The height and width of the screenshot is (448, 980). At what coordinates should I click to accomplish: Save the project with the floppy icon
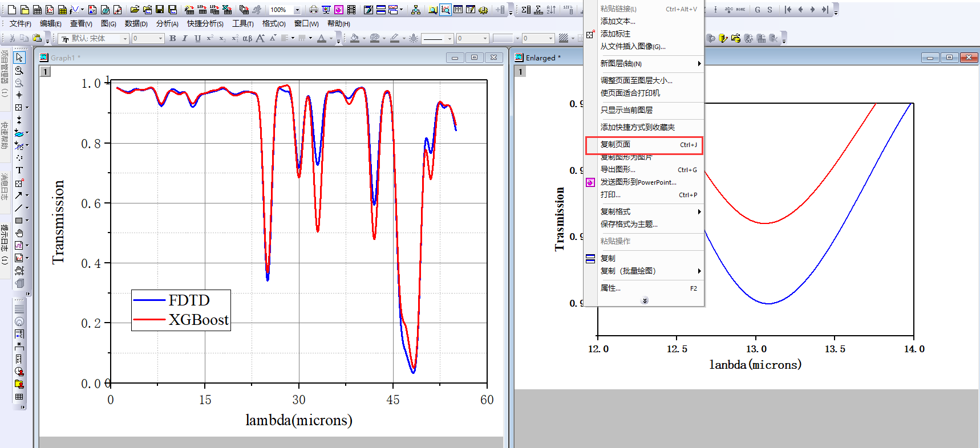pyautogui.click(x=160, y=10)
